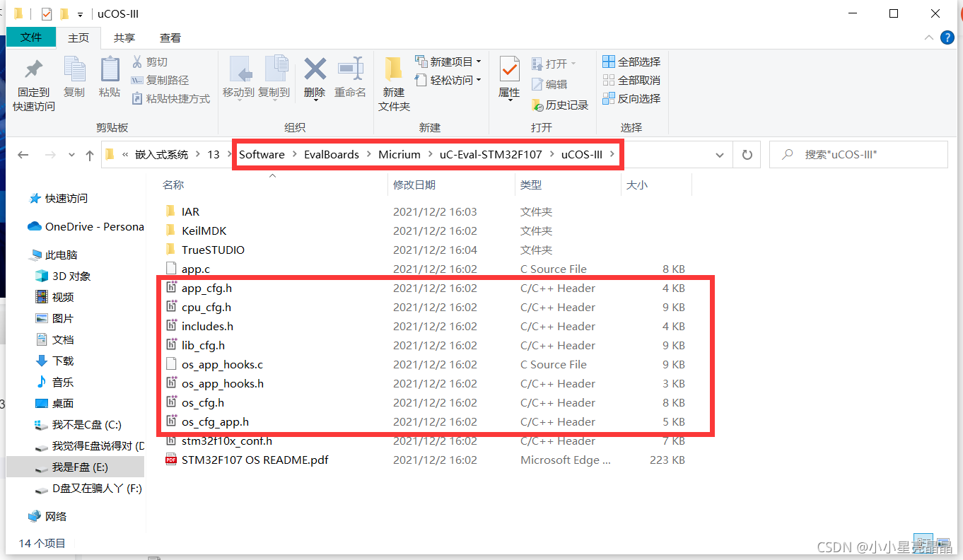Switch to the Home tab

pyautogui.click(x=78, y=38)
